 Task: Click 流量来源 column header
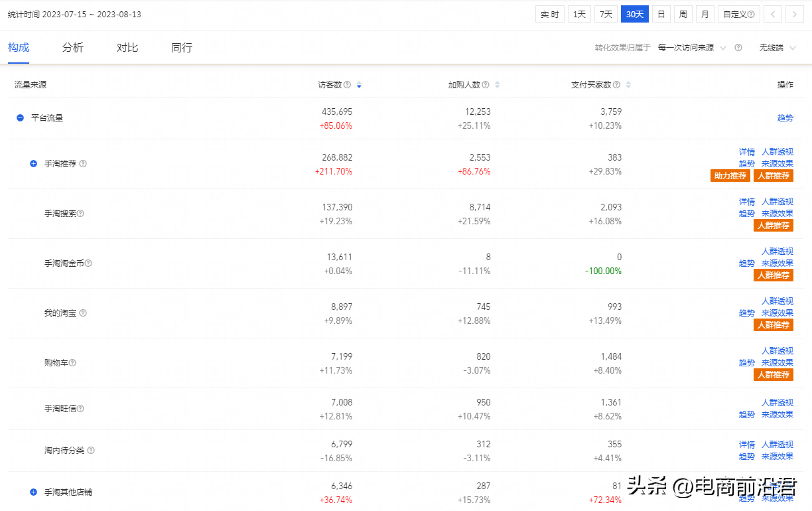pos(31,85)
